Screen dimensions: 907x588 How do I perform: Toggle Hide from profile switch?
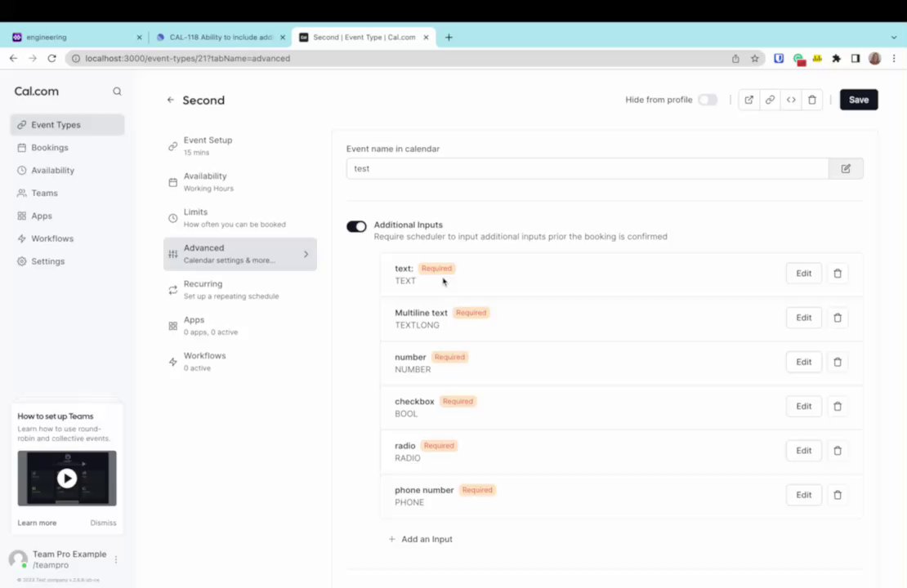pyautogui.click(x=707, y=100)
